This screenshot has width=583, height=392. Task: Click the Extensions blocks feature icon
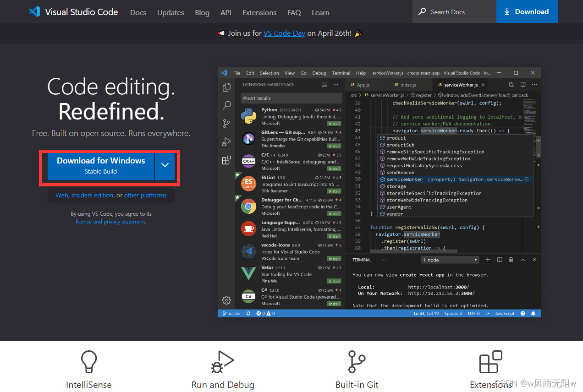[x=490, y=362]
